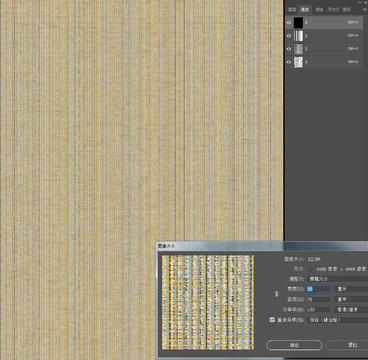
Task: Toggle the width-height constrain link icon
Action: tap(276, 294)
